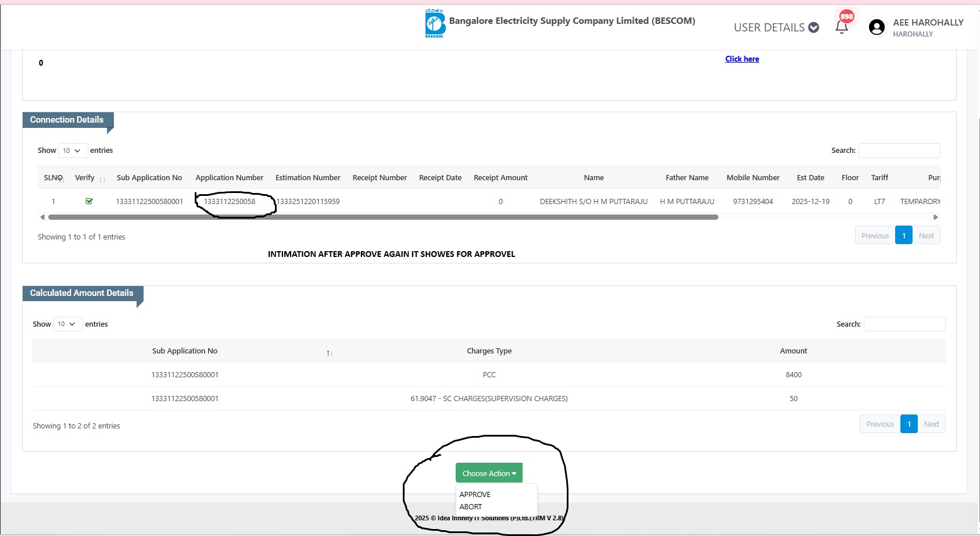Sort by the Application Number column header
Screen dimensions: 980x536
pos(229,178)
